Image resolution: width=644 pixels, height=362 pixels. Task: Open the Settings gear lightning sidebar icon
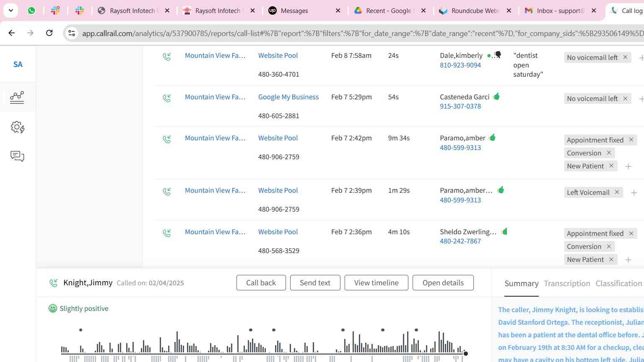click(18, 127)
